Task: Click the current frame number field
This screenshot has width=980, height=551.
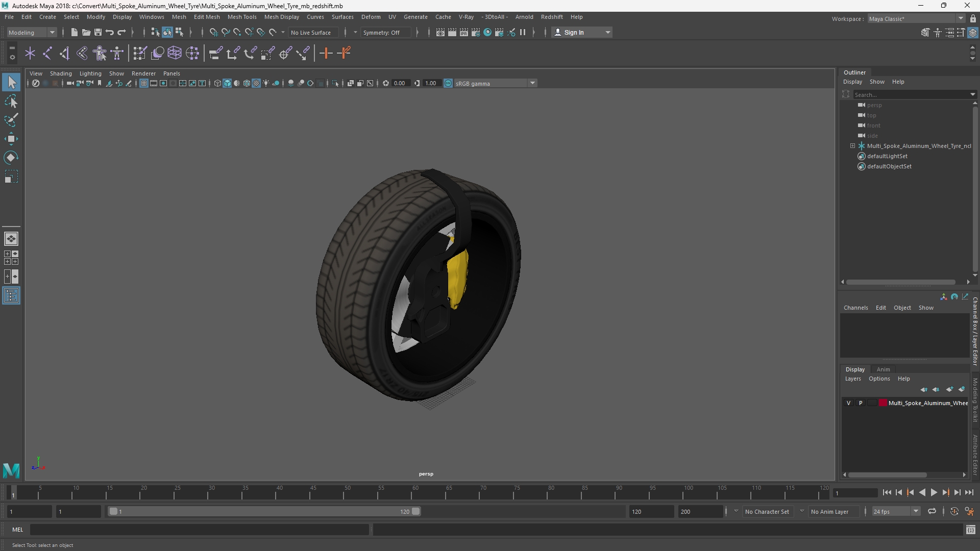Action: point(855,493)
